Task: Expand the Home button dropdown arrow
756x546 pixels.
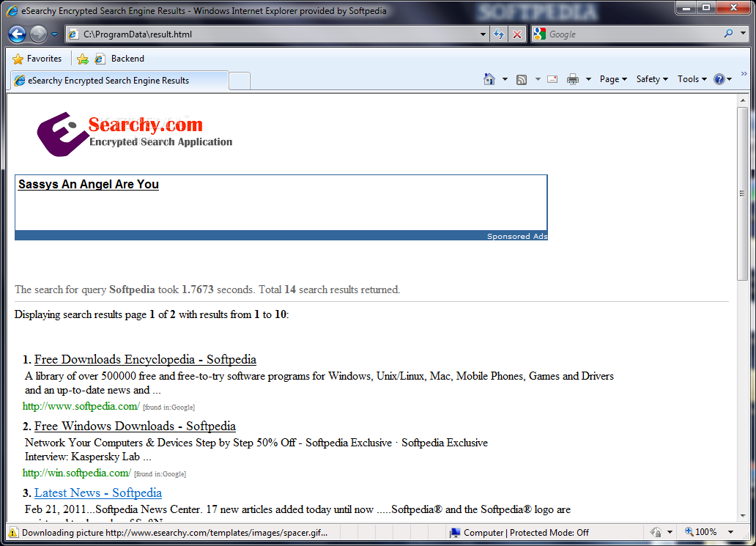Action: pyautogui.click(x=505, y=79)
